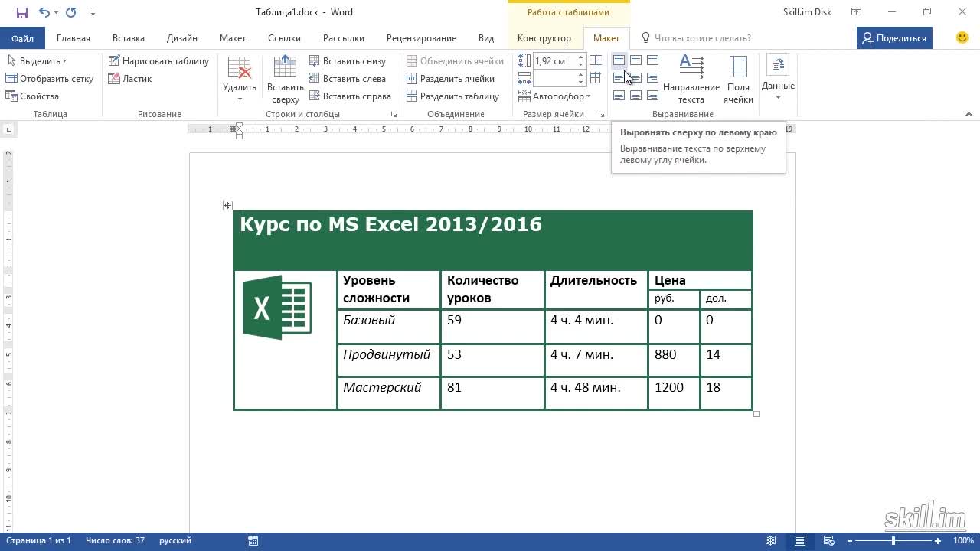Switch to Web Layout view icon
This screenshot has height=551, width=980.
[829, 540]
